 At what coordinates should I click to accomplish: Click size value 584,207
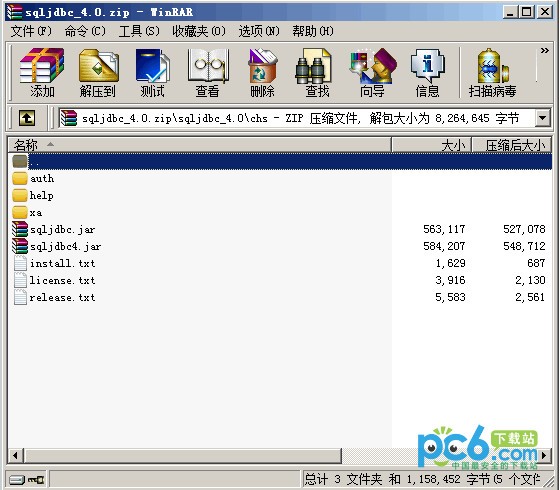click(444, 246)
